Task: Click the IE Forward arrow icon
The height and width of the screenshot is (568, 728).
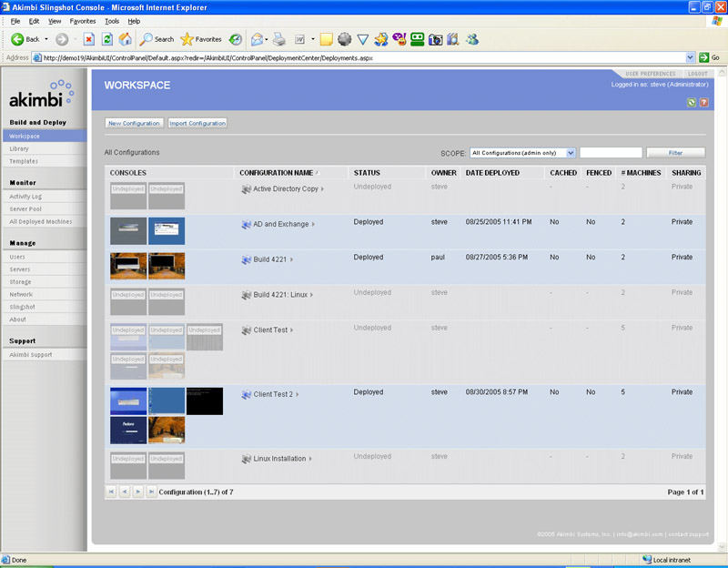Action: pos(62,39)
